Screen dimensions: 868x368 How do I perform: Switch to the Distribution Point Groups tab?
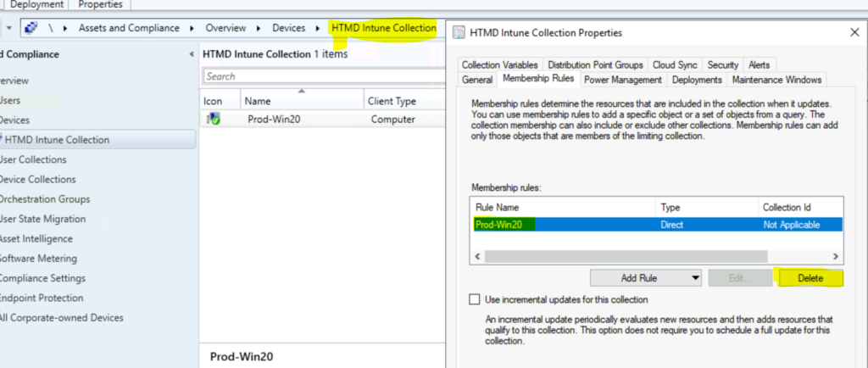(595, 64)
